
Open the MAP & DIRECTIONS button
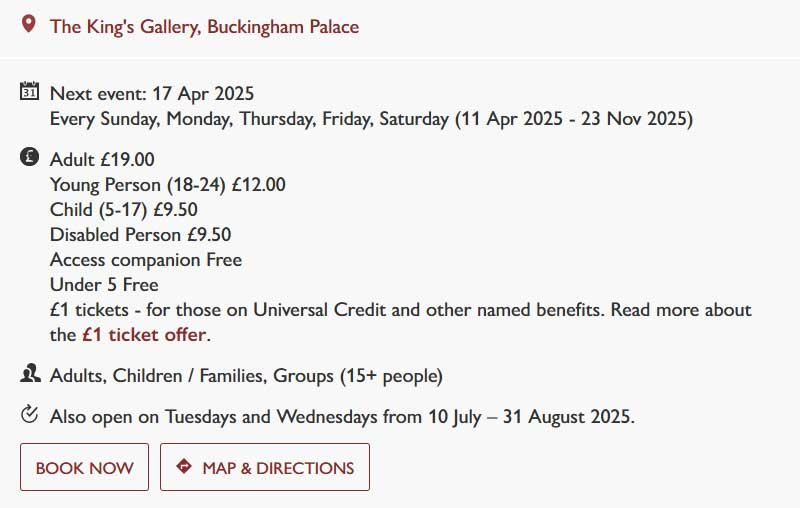click(265, 467)
